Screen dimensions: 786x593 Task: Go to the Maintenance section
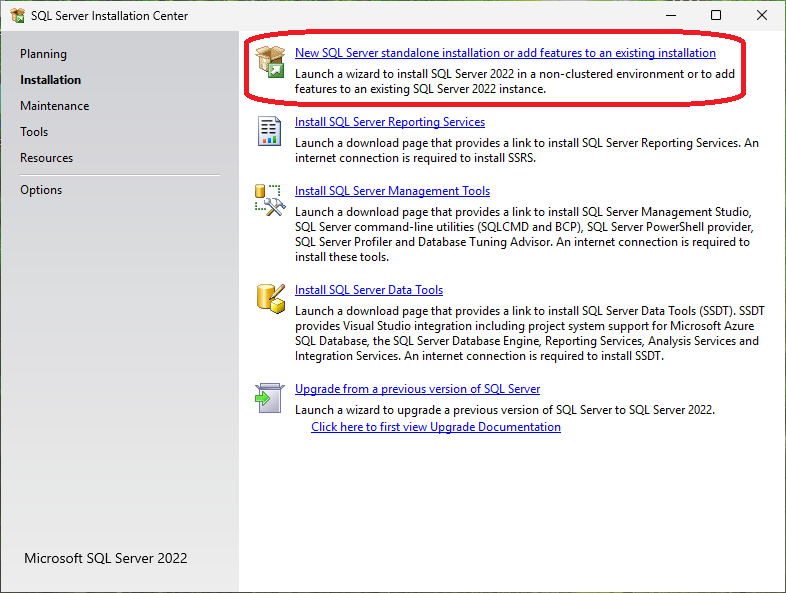tap(55, 106)
